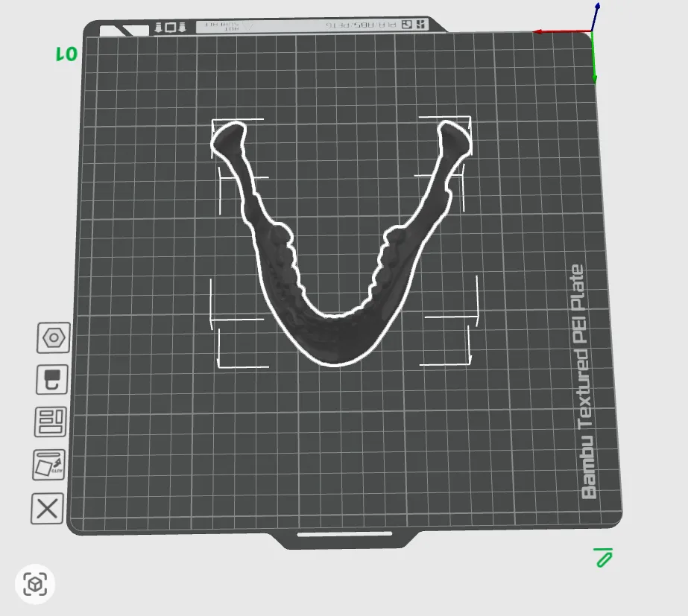Click the nozzle filament icon beside plate
The width and height of the screenshot is (688, 616).
pos(52,379)
